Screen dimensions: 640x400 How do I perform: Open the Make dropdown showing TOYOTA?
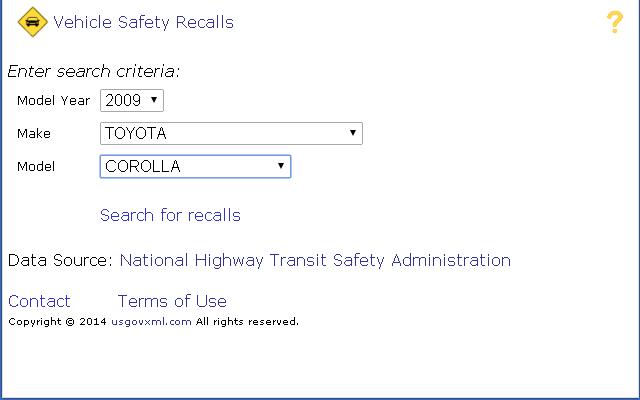pos(231,133)
